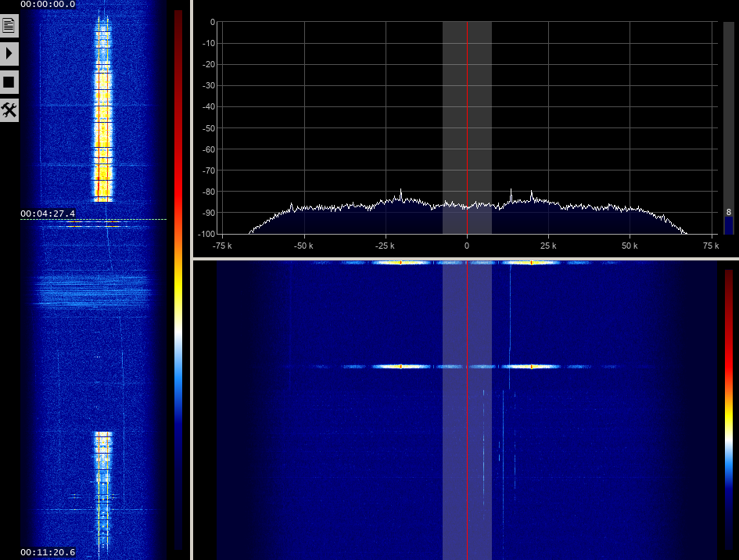Click the left overview waterfall color scale bar
Image resolution: width=739 pixels, height=560 pixels.
(x=178, y=280)
